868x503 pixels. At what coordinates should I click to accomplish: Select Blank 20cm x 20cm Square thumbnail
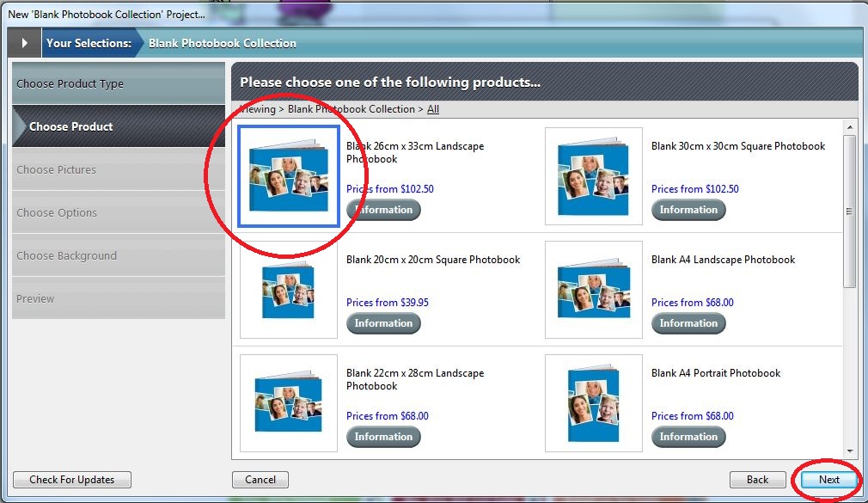[x=289, y=290]
